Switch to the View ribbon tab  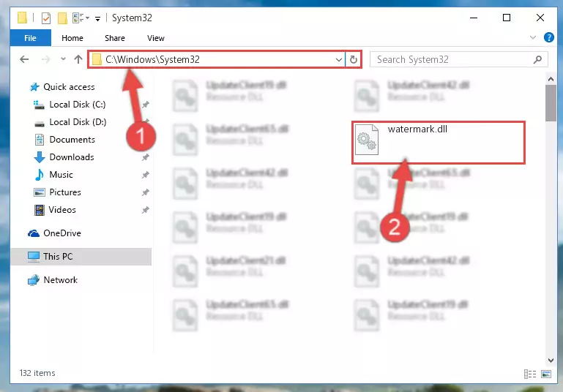tap(156, 38)
